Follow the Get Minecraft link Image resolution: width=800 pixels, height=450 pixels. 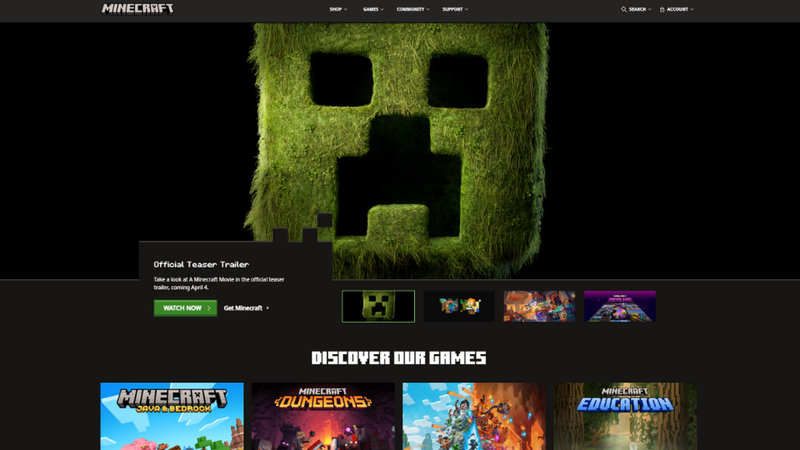(x=246, y=308)
